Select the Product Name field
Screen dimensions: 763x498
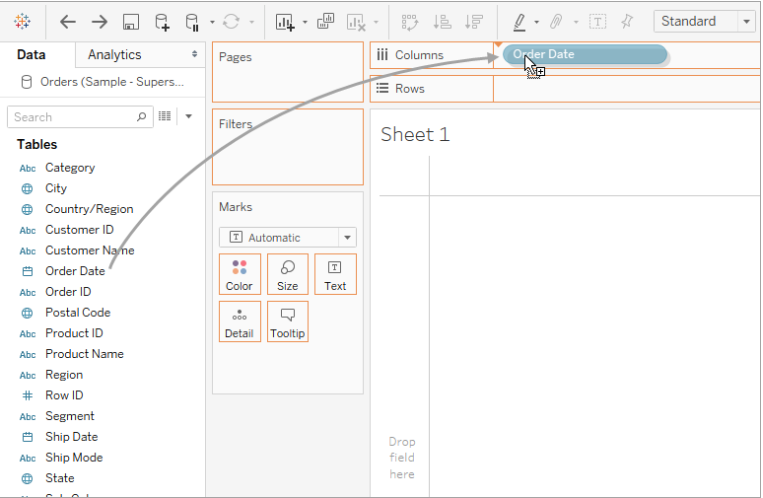coord(84,353)
